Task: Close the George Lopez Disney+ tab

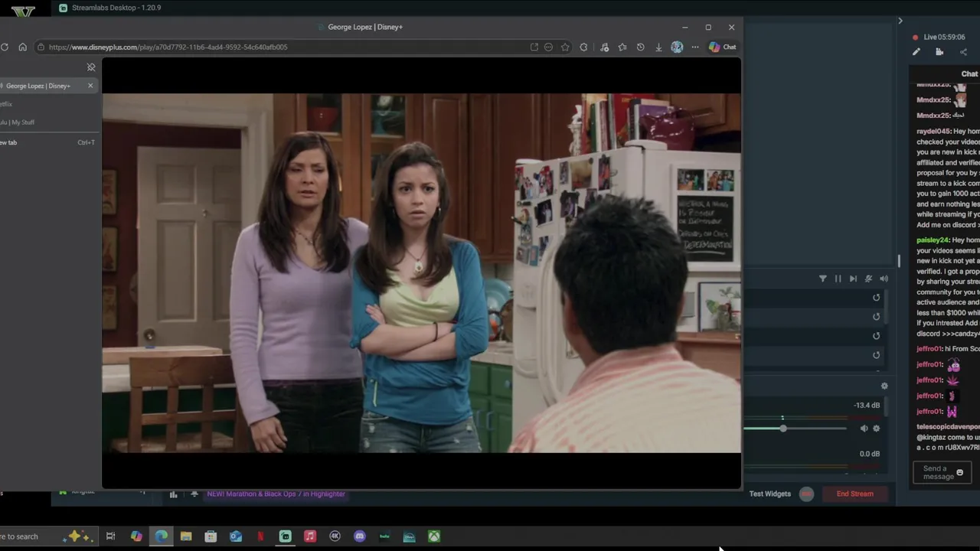Action: coord(90,86)
